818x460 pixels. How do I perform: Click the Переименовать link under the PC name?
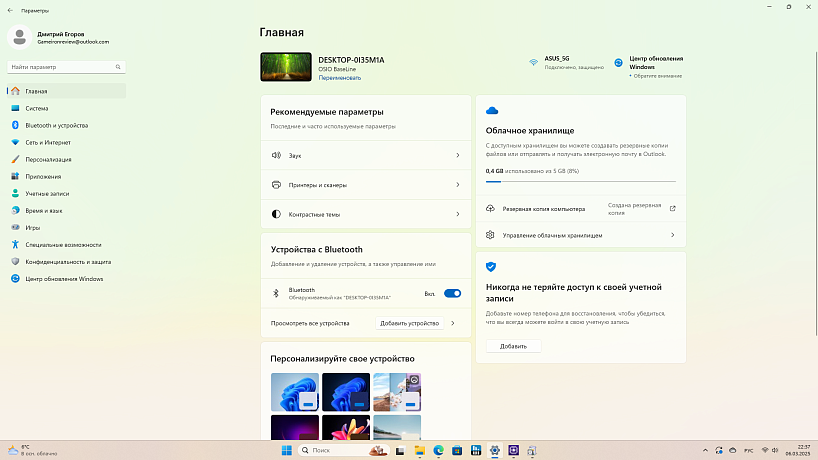[338, 77]
